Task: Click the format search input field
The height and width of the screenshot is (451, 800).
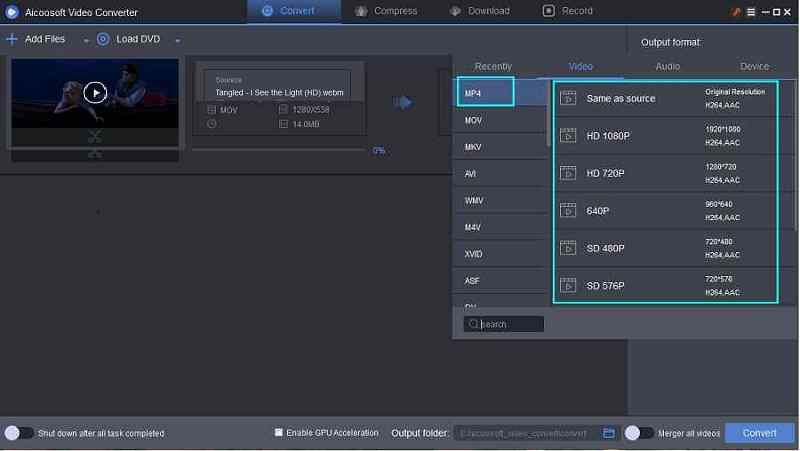Action: [x=504, y=324]
